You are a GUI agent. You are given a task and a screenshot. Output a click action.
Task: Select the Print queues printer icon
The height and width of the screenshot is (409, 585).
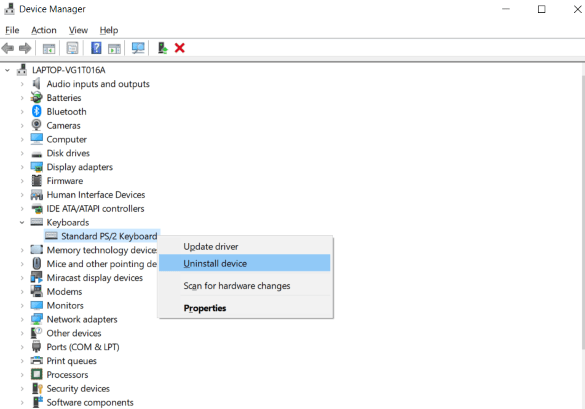point(37,360)
